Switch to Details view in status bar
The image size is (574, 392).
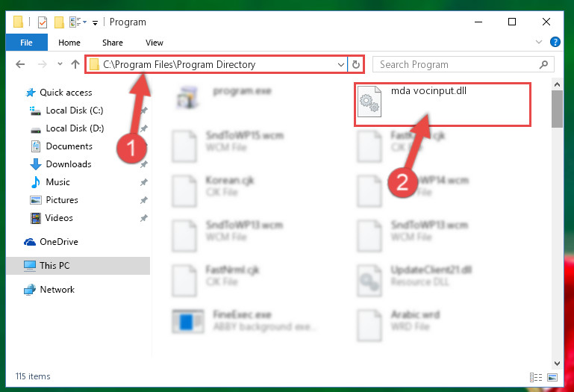coord(536,377)
